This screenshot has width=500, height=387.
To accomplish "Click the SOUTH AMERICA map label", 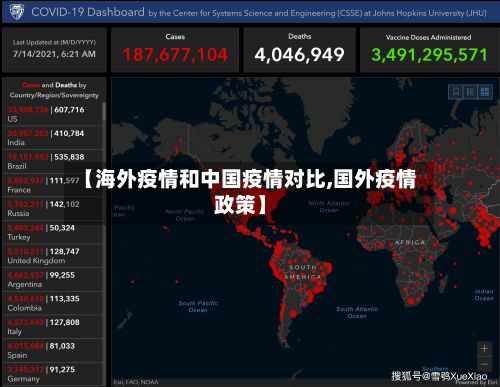I will (x=303, y=272).
